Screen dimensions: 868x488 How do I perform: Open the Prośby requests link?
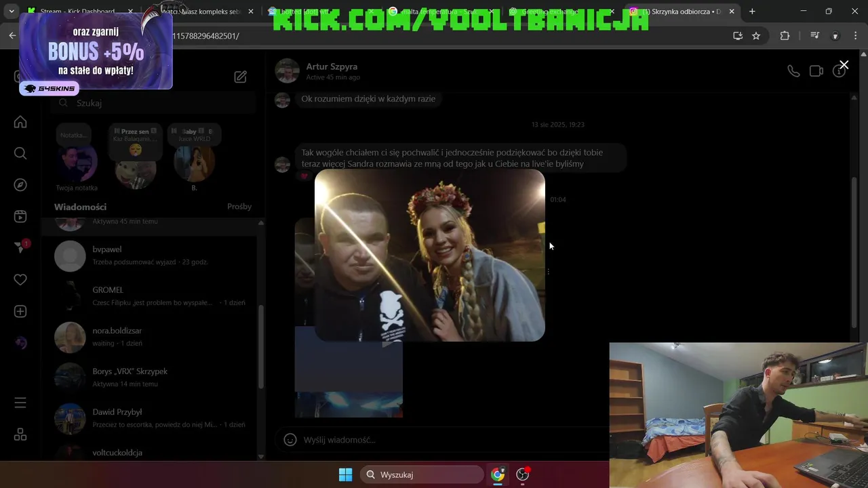pyautogui.click(x=239, y=206)
